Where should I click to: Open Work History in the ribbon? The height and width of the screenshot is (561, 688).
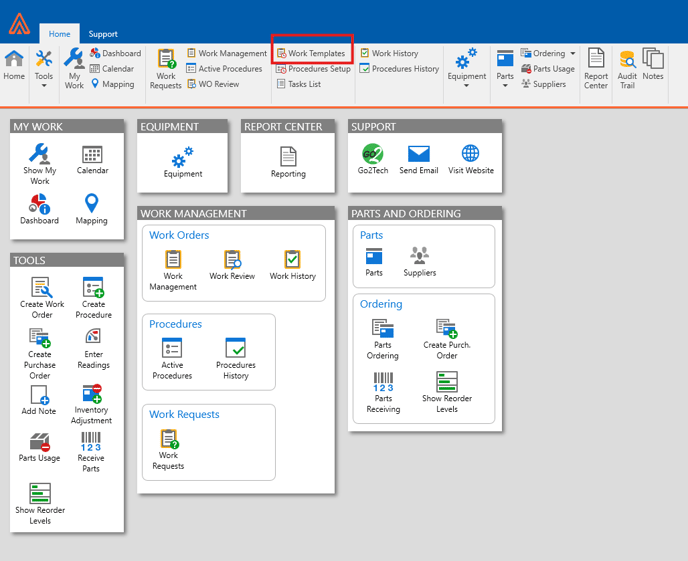click(x=390, y=53)
